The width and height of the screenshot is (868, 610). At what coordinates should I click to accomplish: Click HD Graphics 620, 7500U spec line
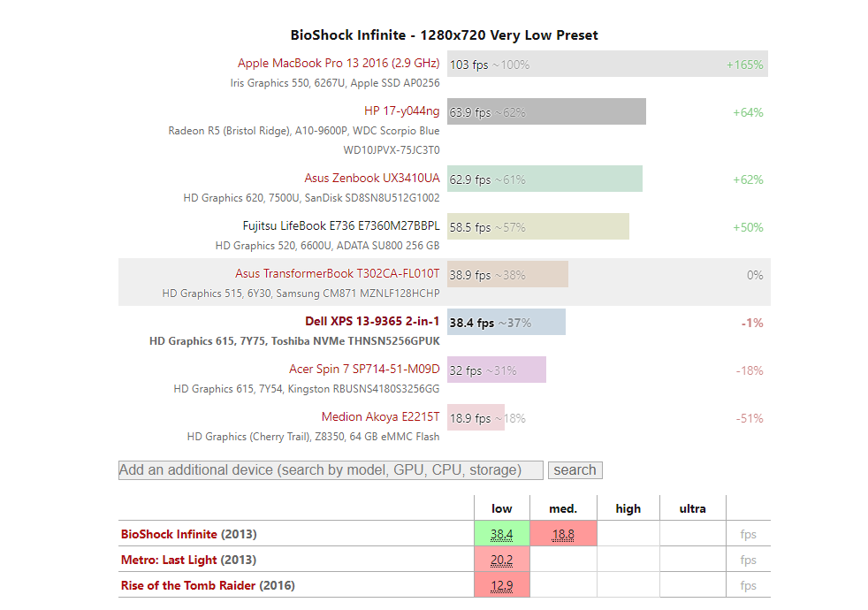312,198
